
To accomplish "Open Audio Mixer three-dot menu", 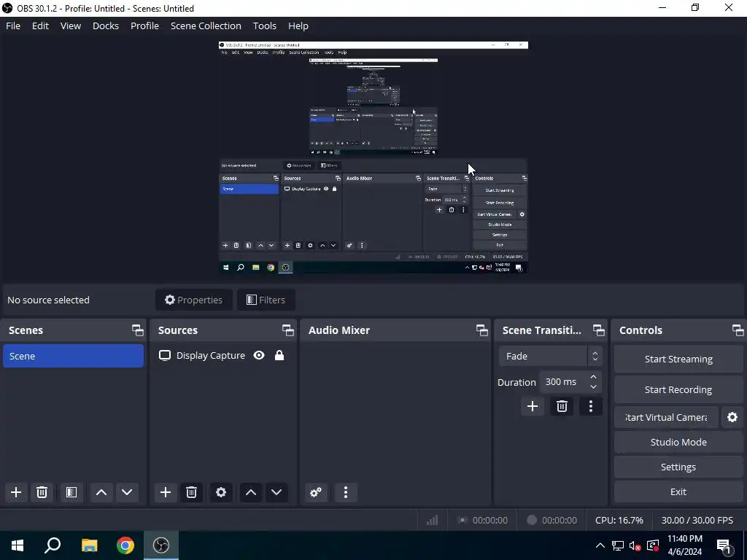I will point(346,492).
